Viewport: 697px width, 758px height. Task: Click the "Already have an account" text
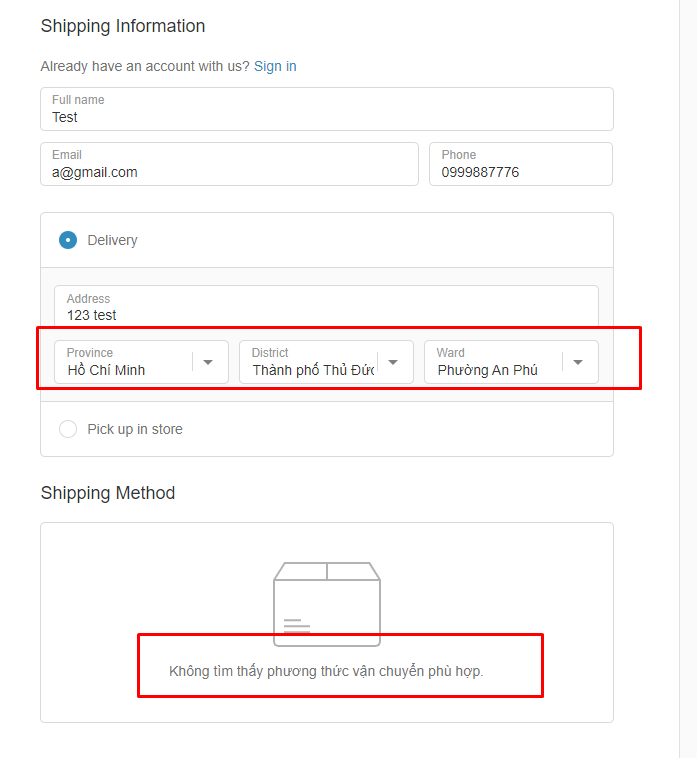(x=145, y=66)
